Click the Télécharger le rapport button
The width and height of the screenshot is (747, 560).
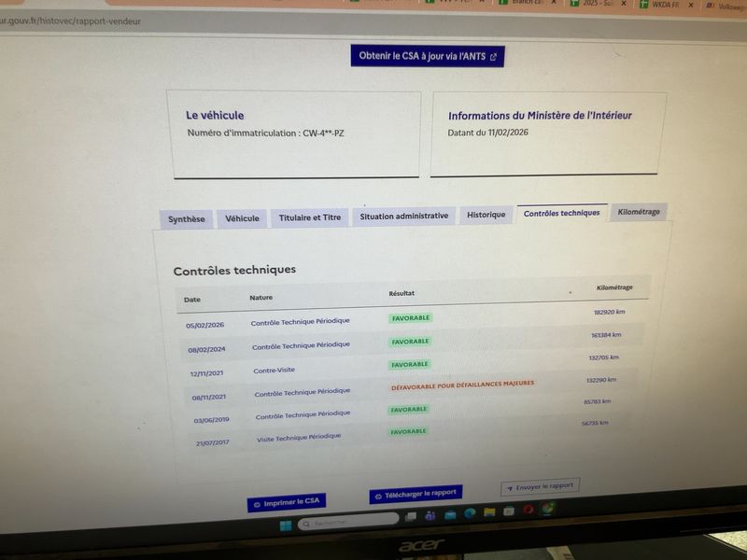[x=416, y=495]
